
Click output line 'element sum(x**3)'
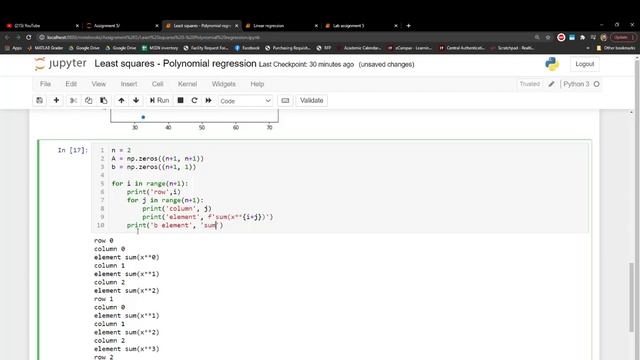(x=127, y=349)
